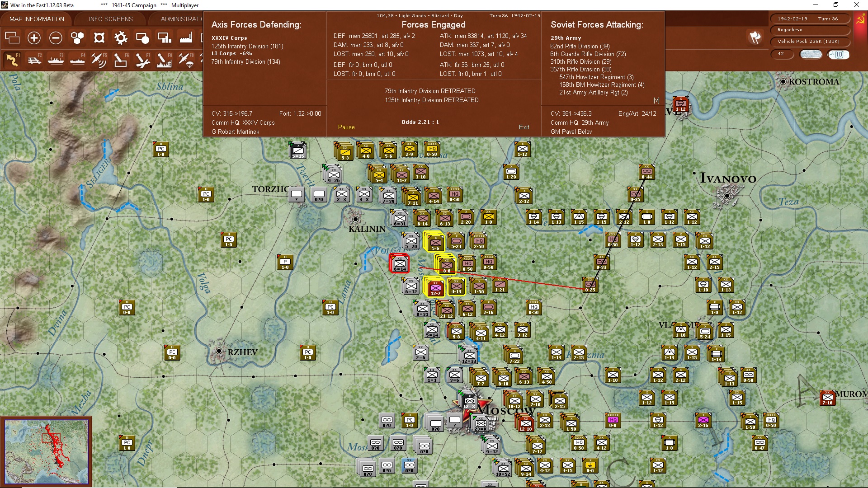The width and height of the screenshot is (868, 488).
Task: Click the Rzhev city marker
Action: tap(219, 351)
